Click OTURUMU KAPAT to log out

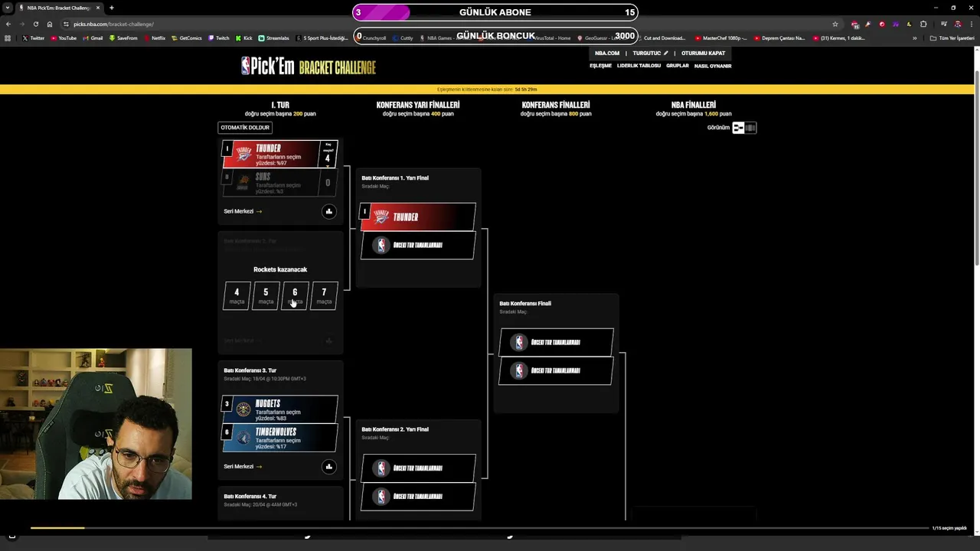coord(703,53)
